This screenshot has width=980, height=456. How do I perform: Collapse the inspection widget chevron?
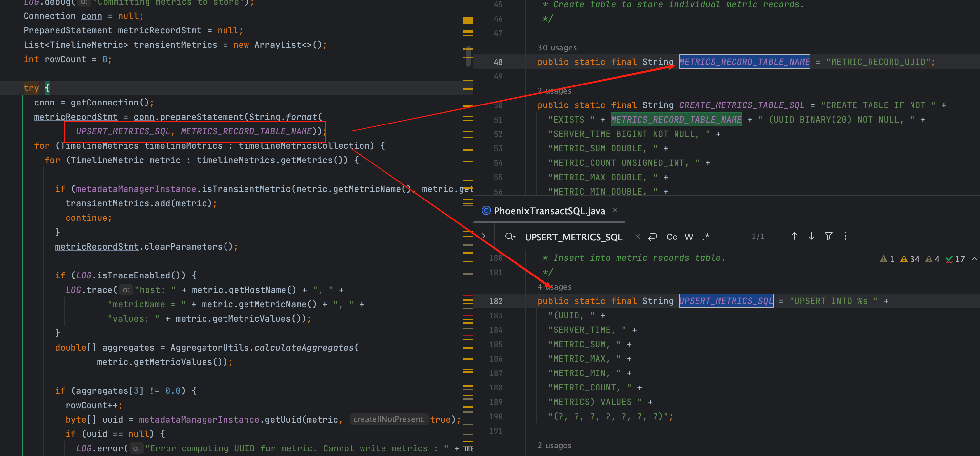point(974,259)
